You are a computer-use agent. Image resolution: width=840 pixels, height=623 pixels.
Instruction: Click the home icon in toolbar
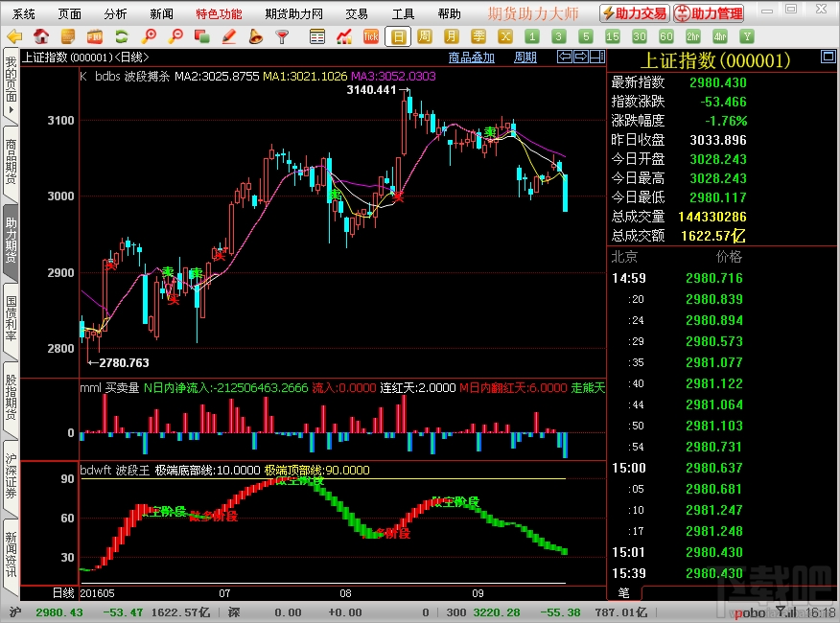41,36
